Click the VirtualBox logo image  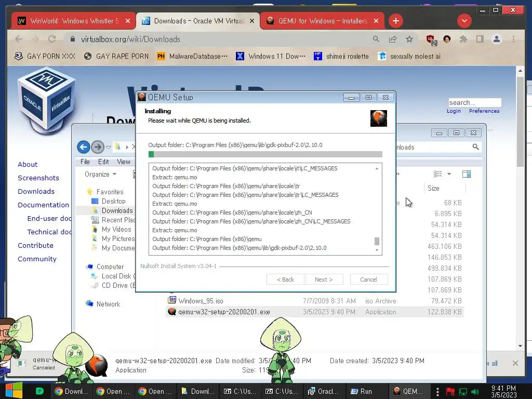coord(46,101)
